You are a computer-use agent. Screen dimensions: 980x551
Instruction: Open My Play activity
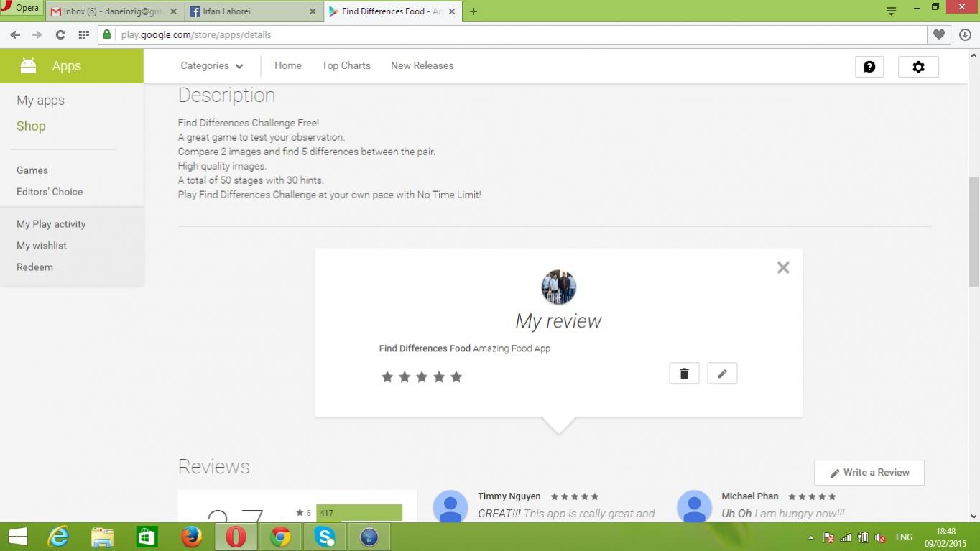coord(51,224)
